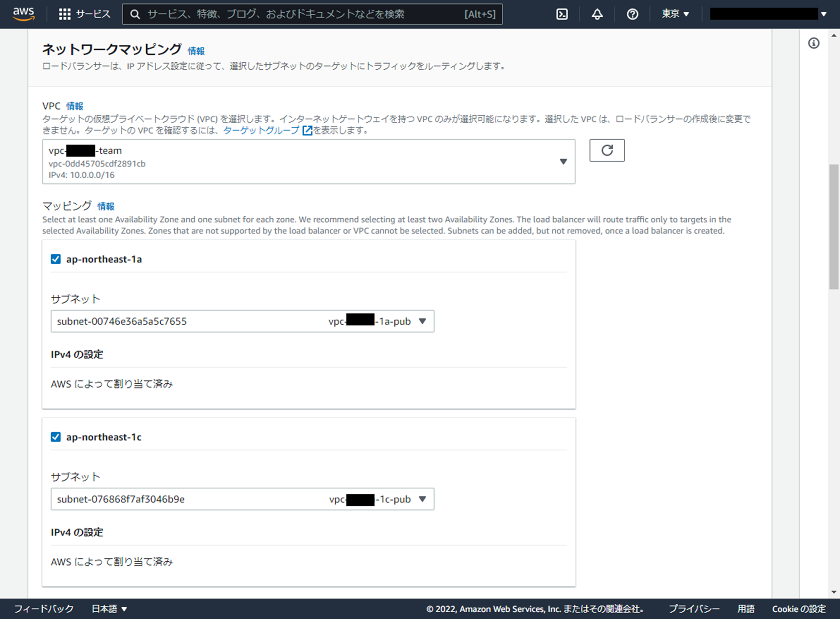Focus the AWS search field
Viewport: 840px width, 619px height.
coord(312,14)
